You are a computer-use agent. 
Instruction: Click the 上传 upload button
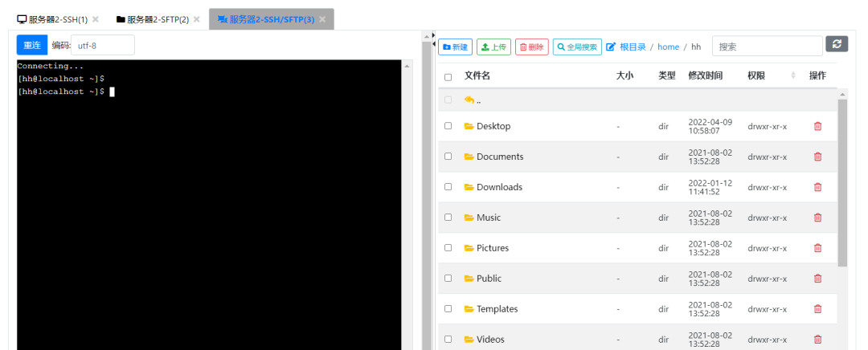(x=493, y=47)
